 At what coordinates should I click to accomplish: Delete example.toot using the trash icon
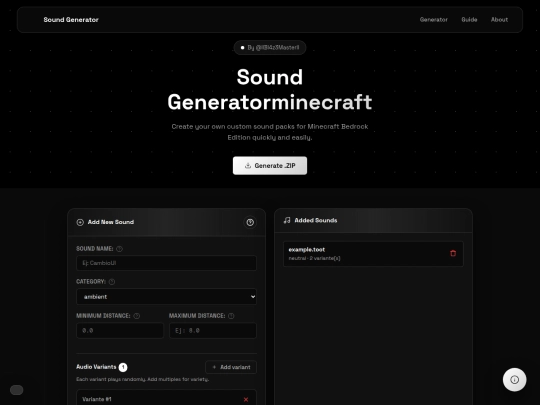point(453,253)
